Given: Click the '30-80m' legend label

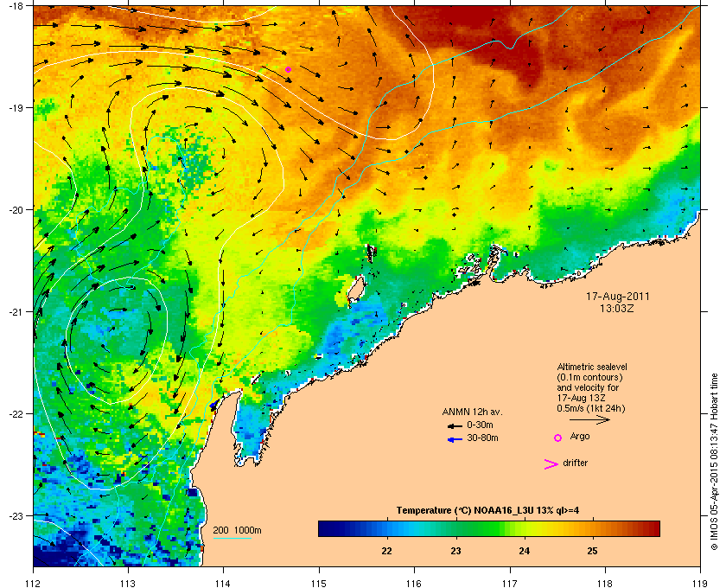Looking at the screenshot, I should 482,438.
